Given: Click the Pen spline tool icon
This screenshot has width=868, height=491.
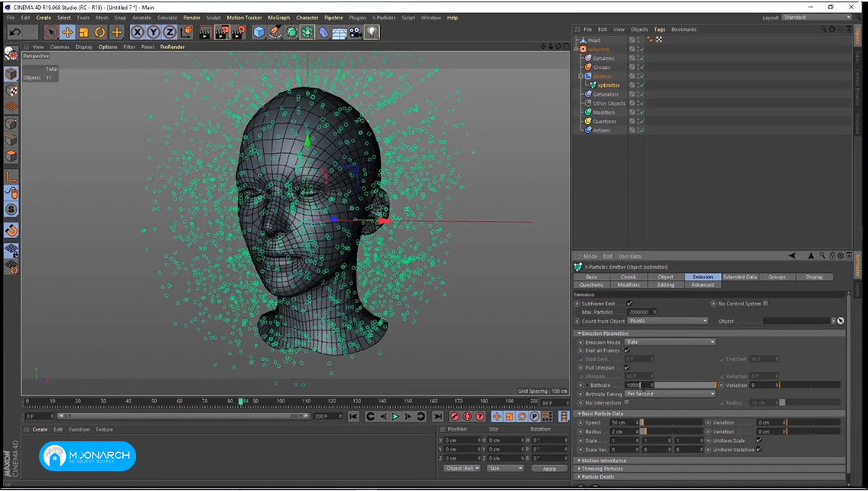Looking at the screenshot, I should (x=275, y=32).
